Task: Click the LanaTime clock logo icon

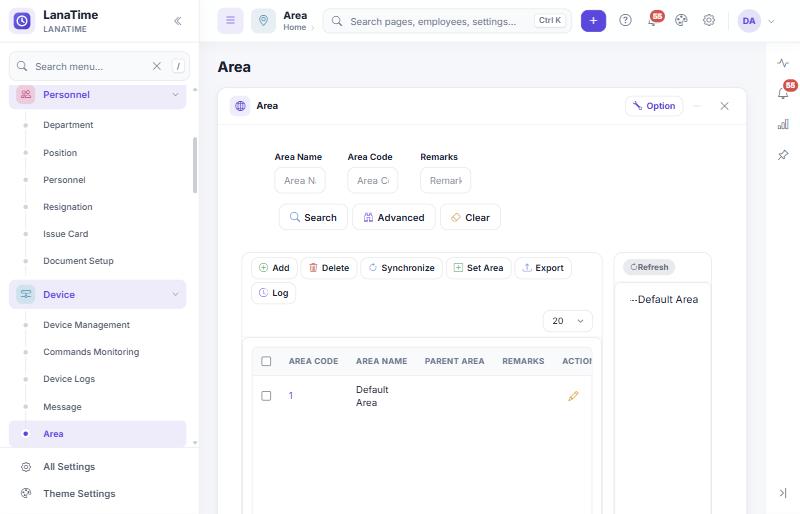Action: (22, 21)
